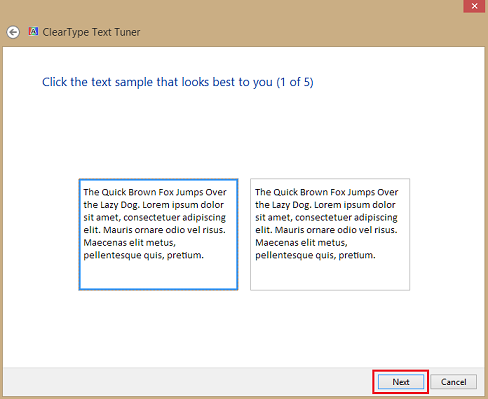Screen dimensions: 488x399
Task: Click the Cancel button
Action: pos(453,382)
